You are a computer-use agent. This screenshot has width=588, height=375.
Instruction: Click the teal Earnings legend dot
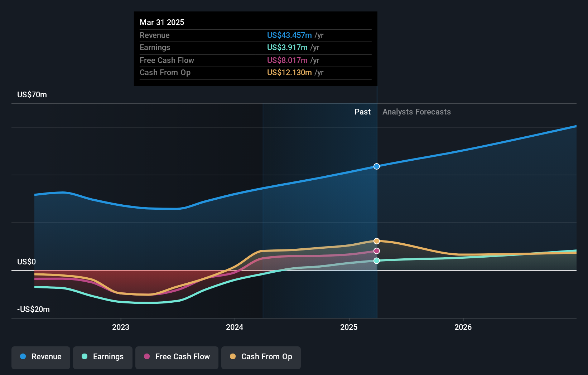click(x=85, y=357)
